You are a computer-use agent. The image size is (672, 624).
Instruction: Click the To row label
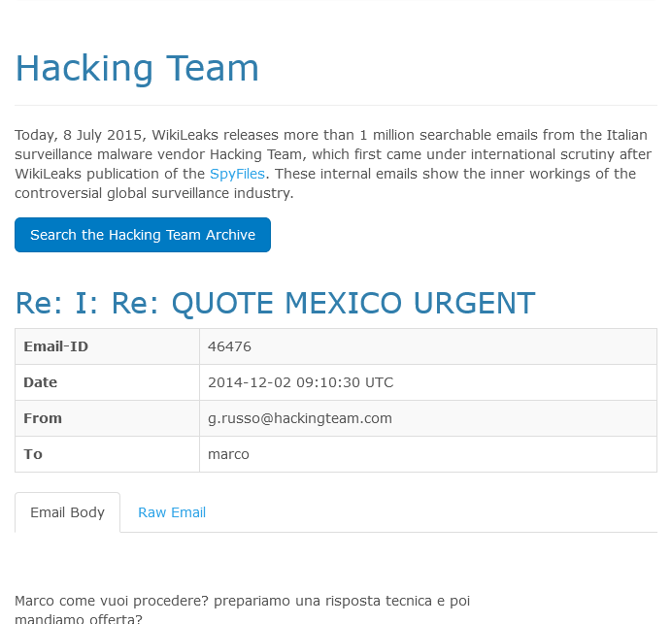point(33,454)
